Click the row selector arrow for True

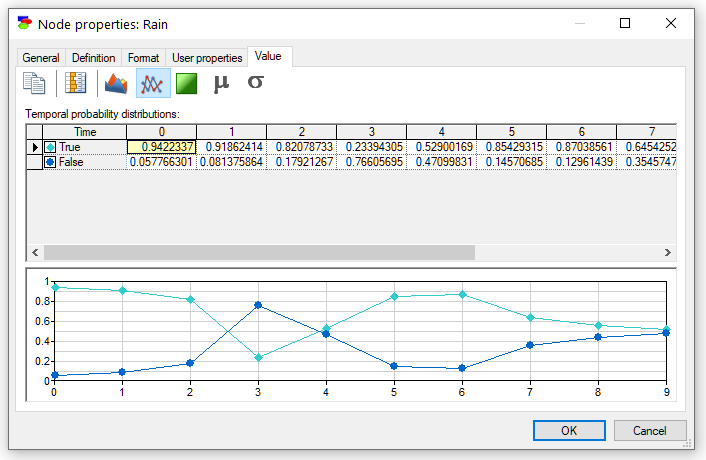(x=35, y=147)
